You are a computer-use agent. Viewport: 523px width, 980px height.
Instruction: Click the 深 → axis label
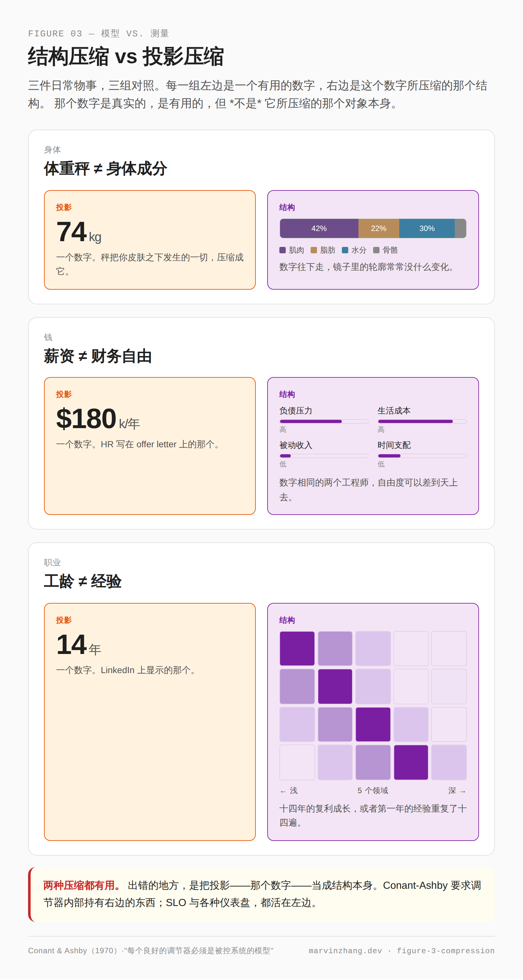(457, 791)
